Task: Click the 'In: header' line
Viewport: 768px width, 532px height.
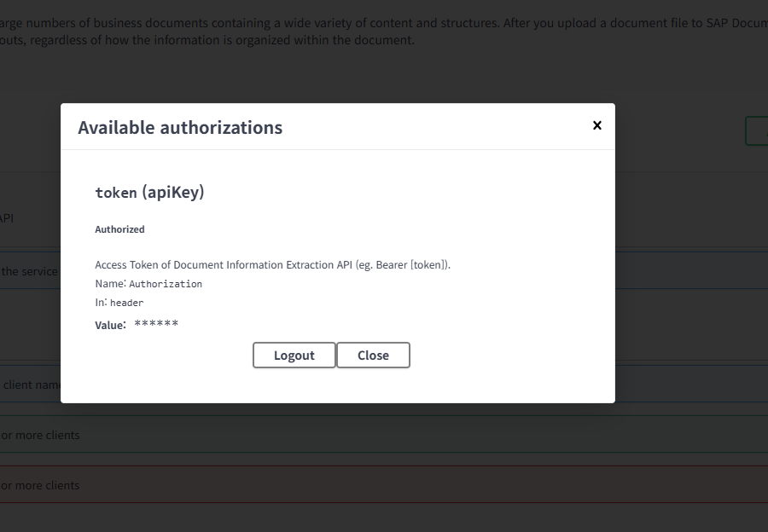Action: pos(119,303)
